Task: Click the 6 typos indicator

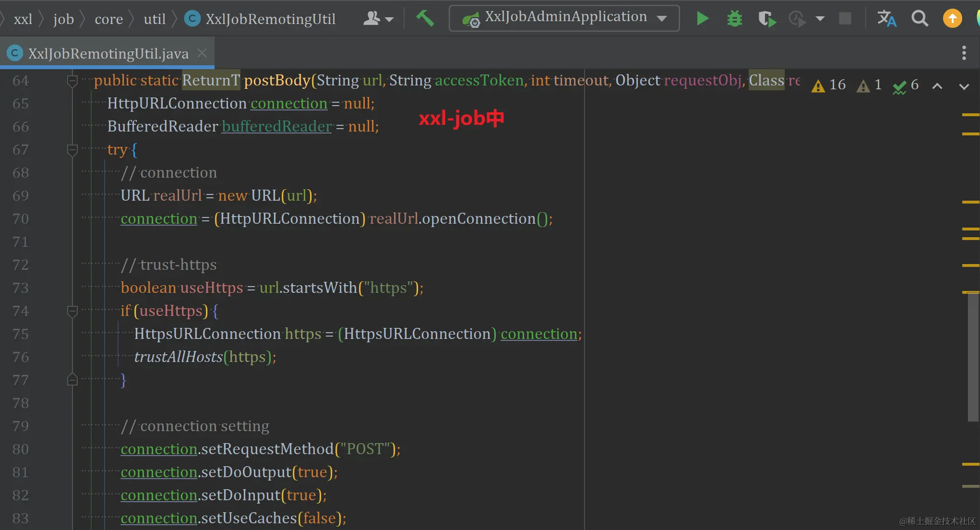Action: [906, 85]
